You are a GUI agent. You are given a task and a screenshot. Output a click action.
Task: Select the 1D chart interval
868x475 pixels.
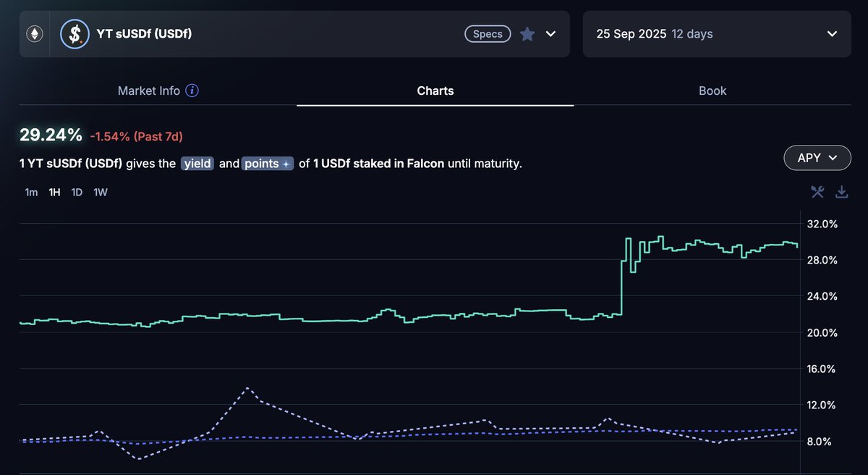point(77,192)
